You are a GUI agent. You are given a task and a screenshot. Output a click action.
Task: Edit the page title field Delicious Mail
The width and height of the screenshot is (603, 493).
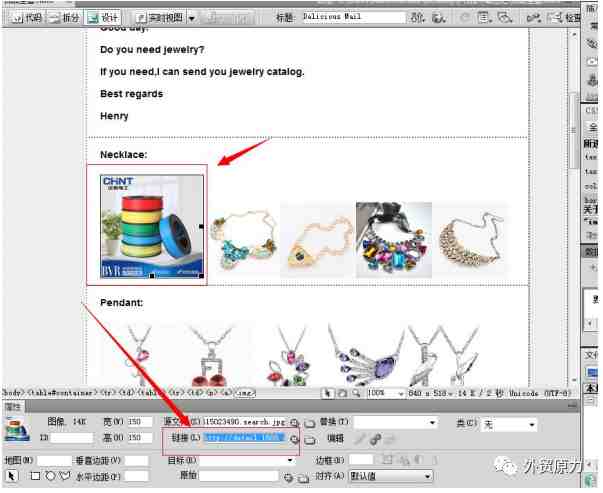354,17
